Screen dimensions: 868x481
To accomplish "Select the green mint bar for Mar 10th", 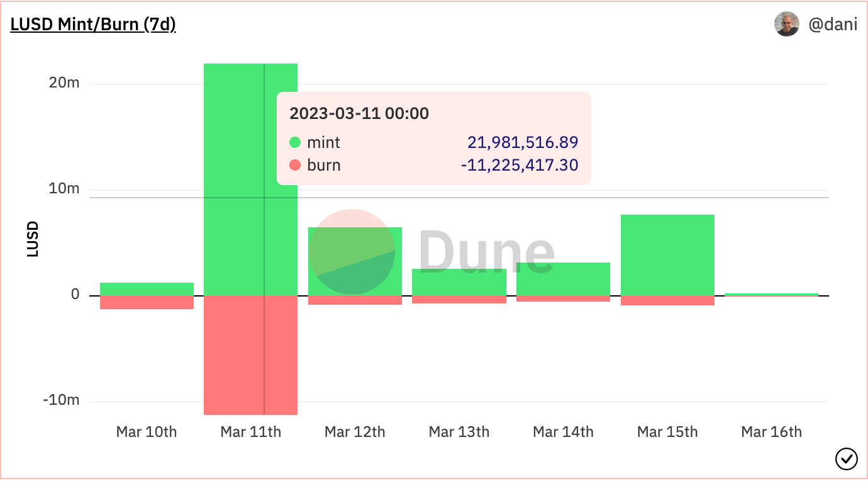I will pos(147,289).
